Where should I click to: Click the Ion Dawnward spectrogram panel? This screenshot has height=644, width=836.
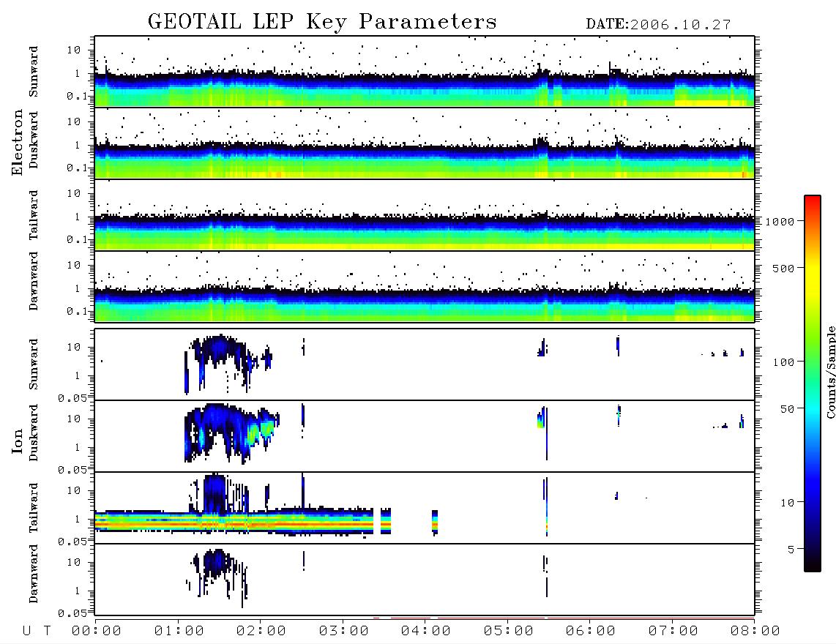(425, 580)
